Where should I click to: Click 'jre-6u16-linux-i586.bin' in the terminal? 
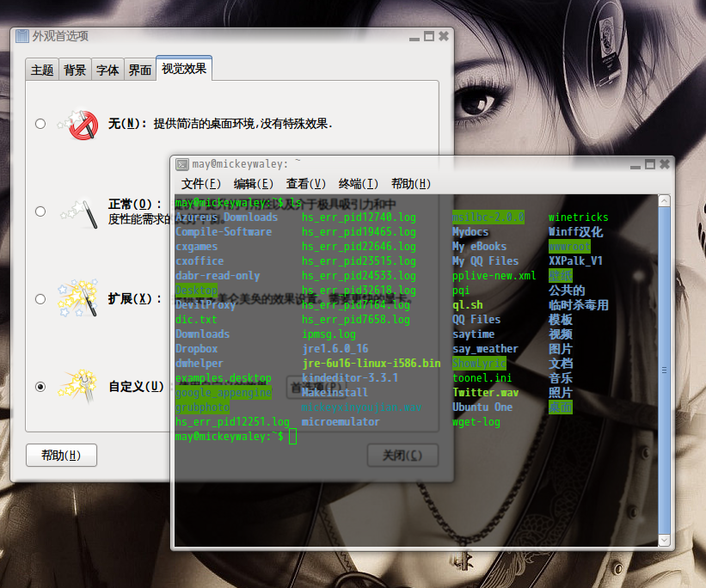tap(371, 364)
